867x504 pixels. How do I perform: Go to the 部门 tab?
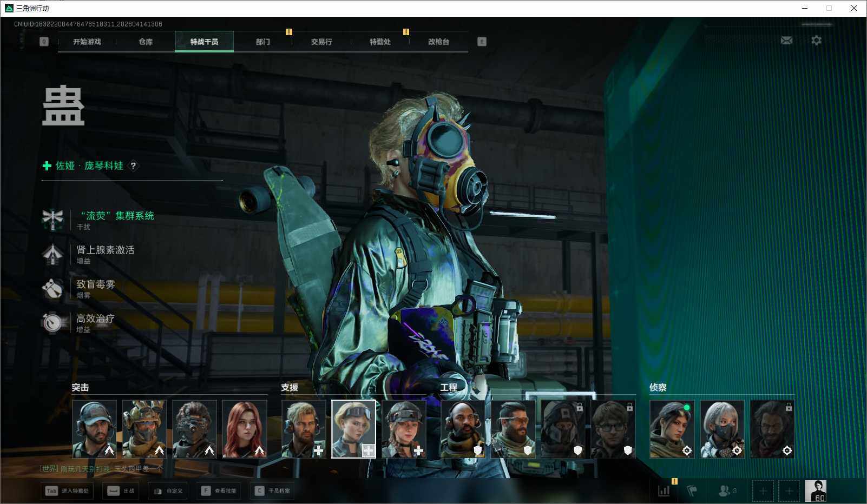coord(262,42)
